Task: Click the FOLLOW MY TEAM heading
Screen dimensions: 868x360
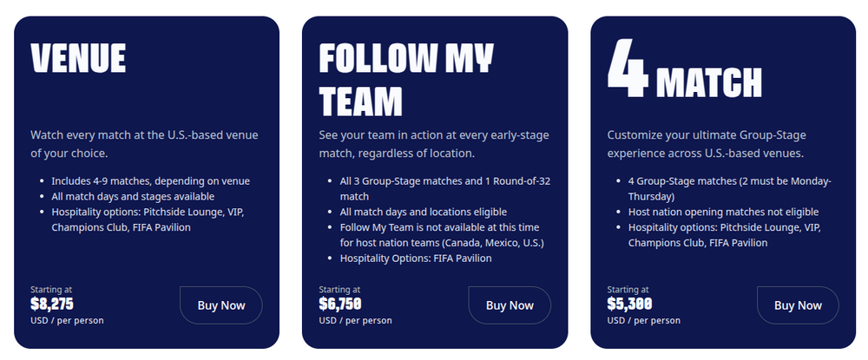Action: tap(405, 80)
